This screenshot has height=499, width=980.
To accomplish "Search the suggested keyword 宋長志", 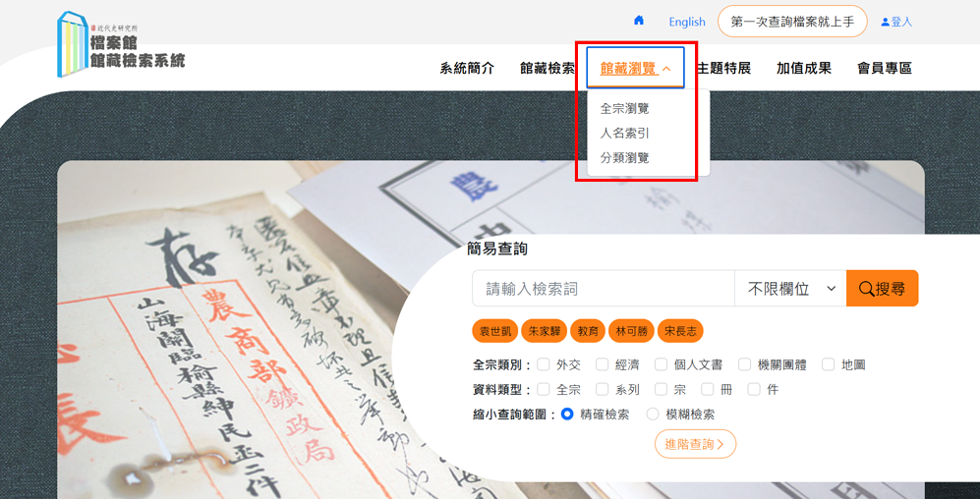I will [680, 331].
